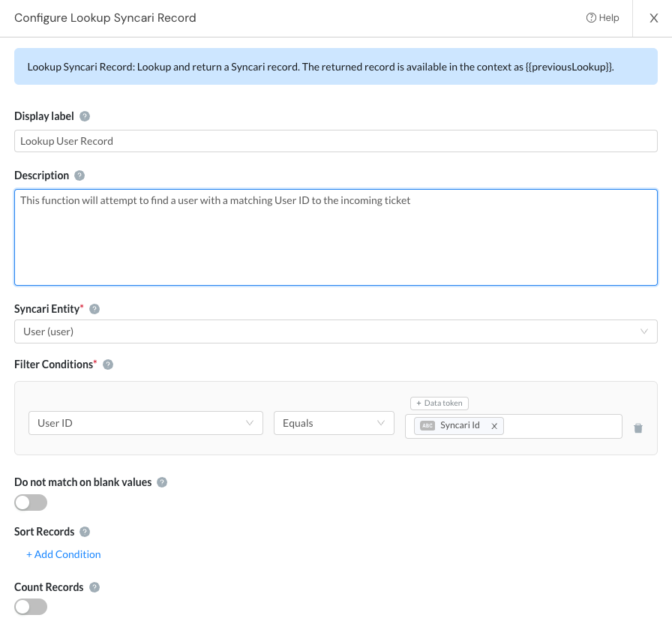Click the Syncari Id token label
Image resolution: width=672 pixels, height=627 pixels.
(460, 425)
